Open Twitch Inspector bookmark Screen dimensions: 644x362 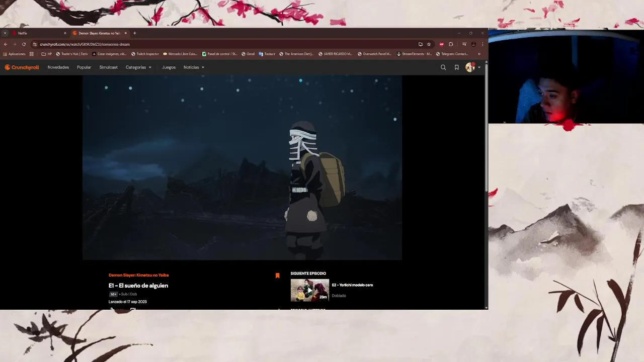(x=145, y=54)
